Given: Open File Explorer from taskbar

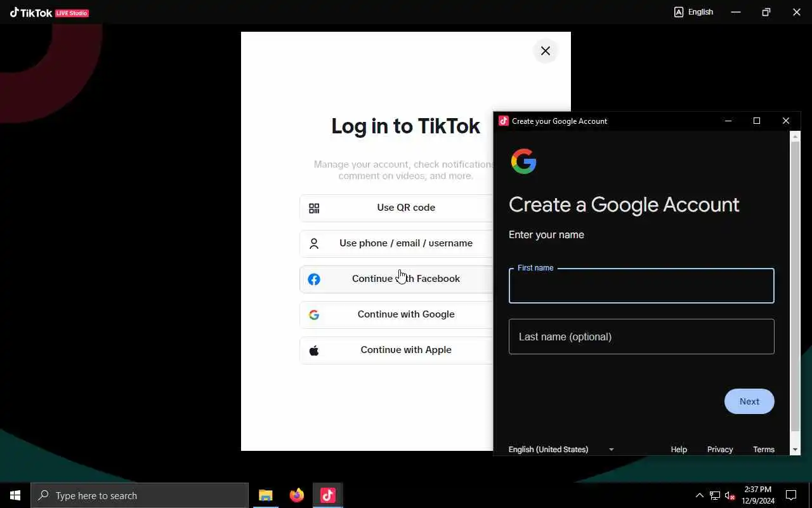Looking at the screenshot, I should [266, 495].
